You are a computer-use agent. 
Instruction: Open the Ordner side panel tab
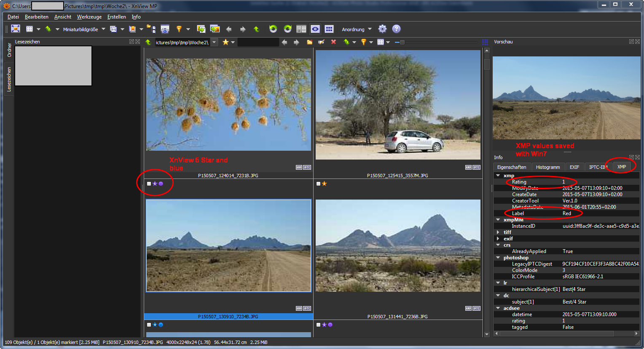(9, 50)
